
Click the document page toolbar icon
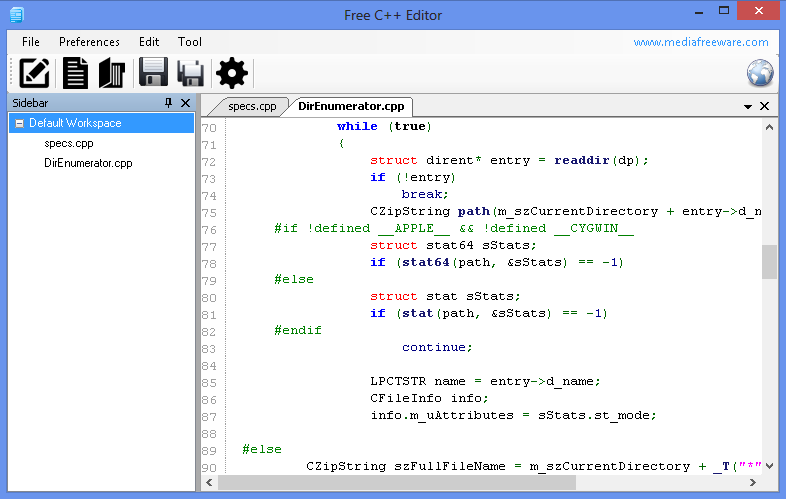[x=75, y=73]
